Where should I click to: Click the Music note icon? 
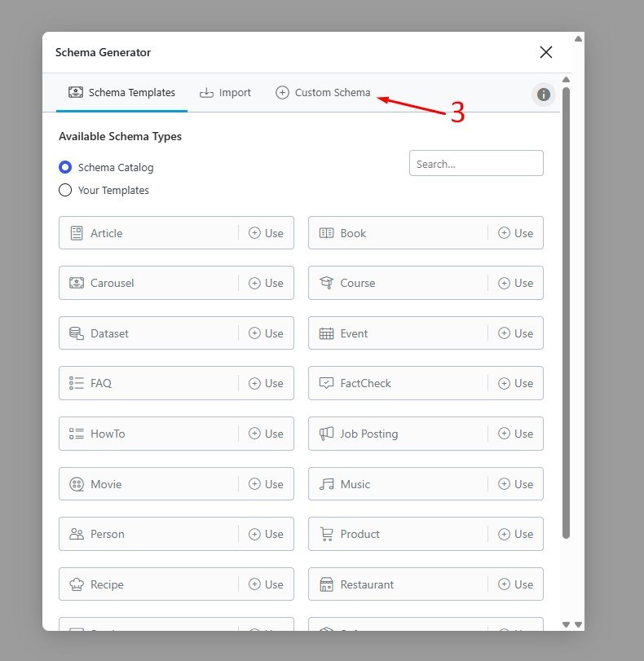click(x=326, y=484)
